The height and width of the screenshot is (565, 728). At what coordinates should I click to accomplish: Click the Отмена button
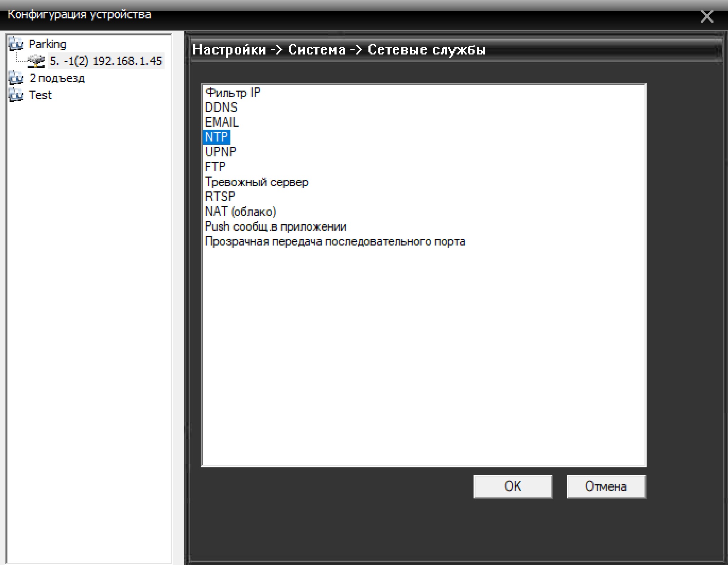pos(606,486)
